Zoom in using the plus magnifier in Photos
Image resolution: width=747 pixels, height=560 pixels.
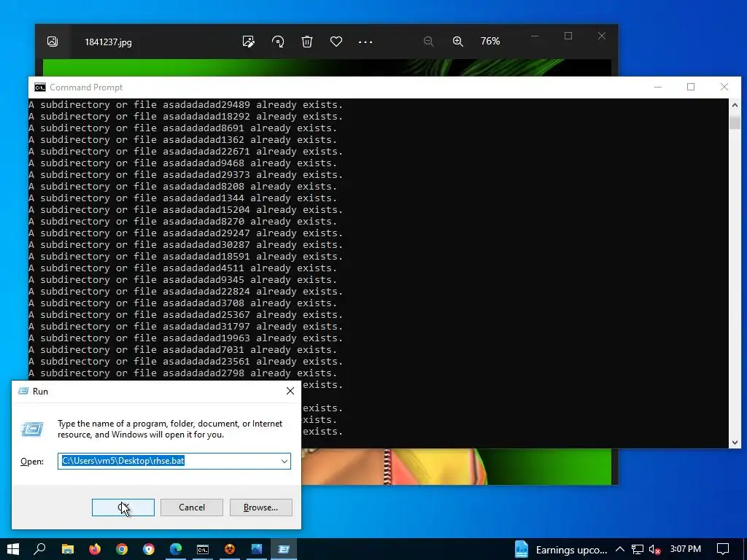tap(458, 42)
